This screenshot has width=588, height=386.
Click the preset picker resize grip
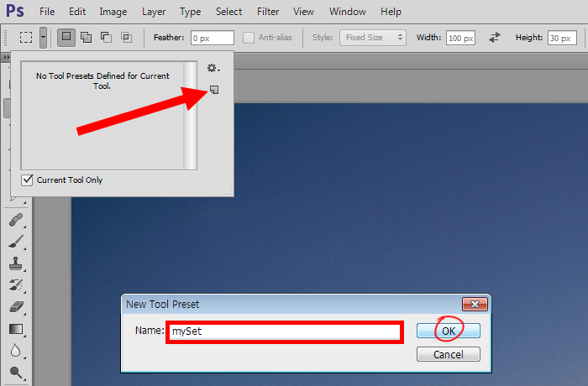(228, 191)
